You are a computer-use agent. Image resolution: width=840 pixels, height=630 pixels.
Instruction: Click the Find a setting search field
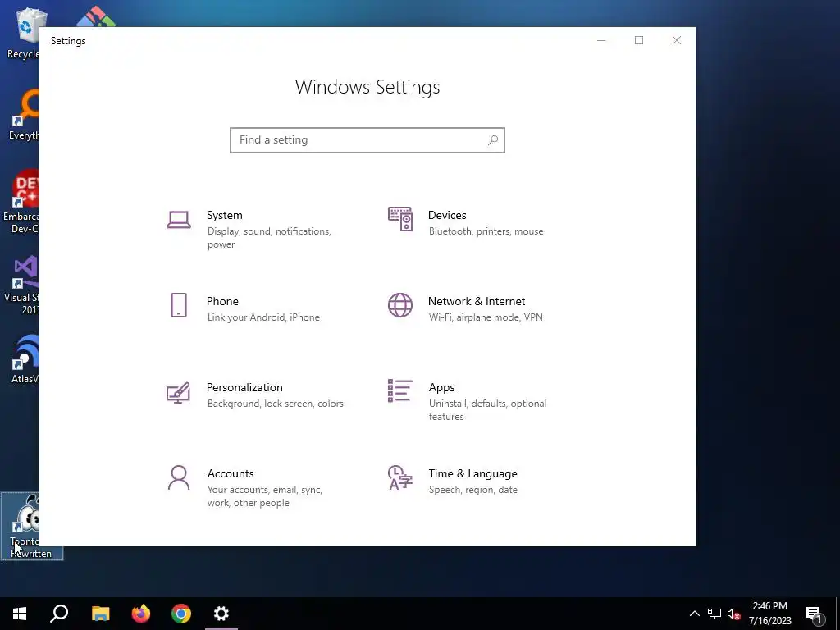pyautogui.click(x=367, y=139)
